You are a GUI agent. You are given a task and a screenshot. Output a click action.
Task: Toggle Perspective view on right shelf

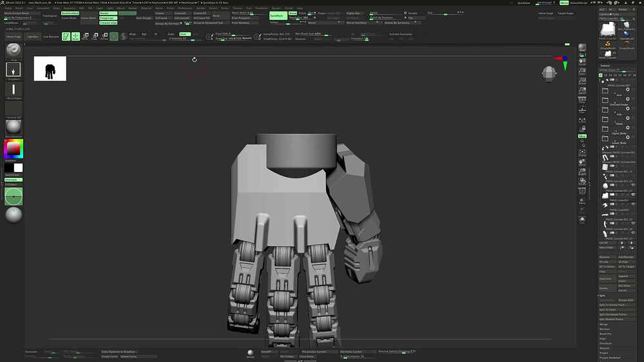(x=582, y=100)
